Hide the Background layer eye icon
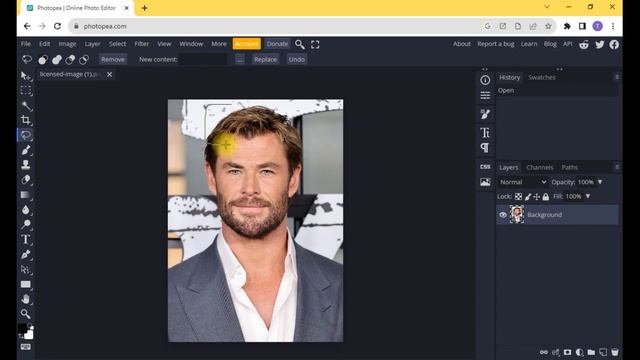 point(503,215)
